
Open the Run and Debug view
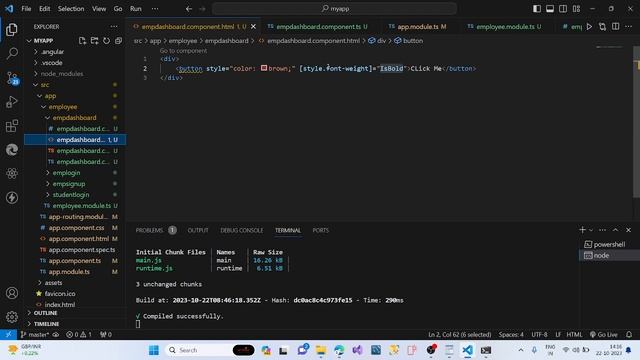12,102
